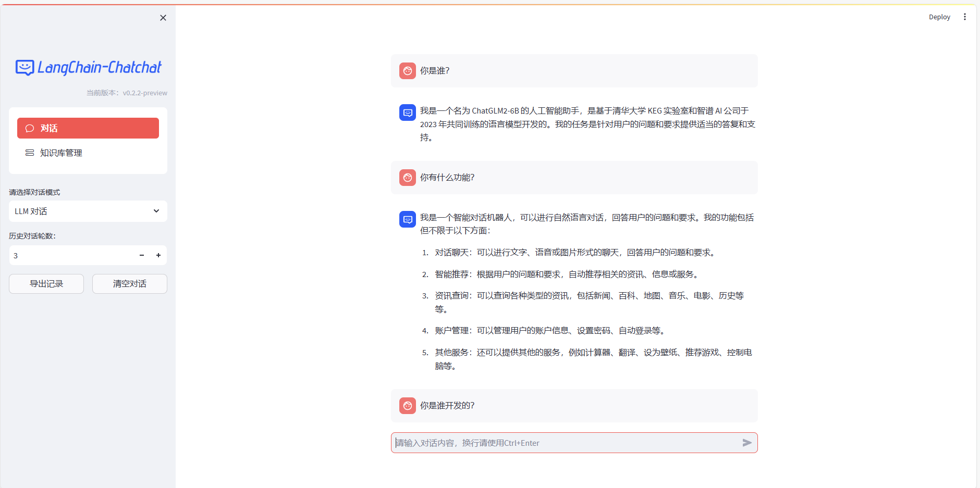Image resolution: width=980 pixels, height=488 pixels.
Task: Select the 对话 menu item
Action: pos(88,128)
